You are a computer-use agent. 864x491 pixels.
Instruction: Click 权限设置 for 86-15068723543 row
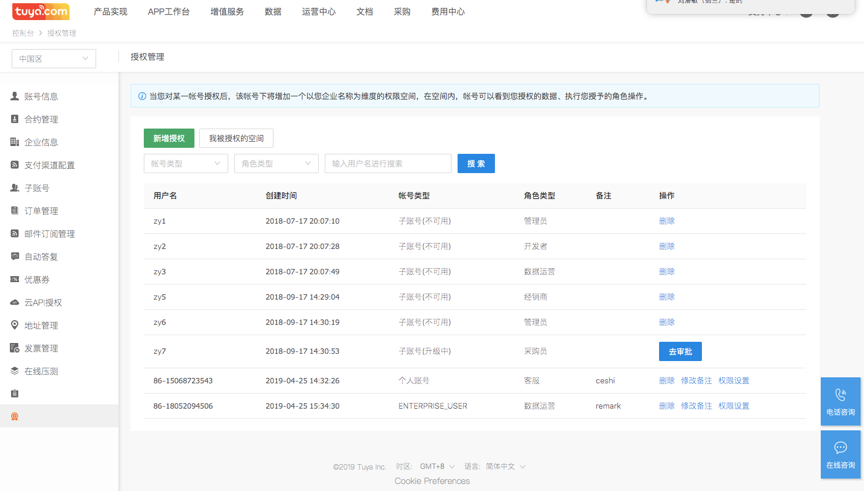(734, 381)
